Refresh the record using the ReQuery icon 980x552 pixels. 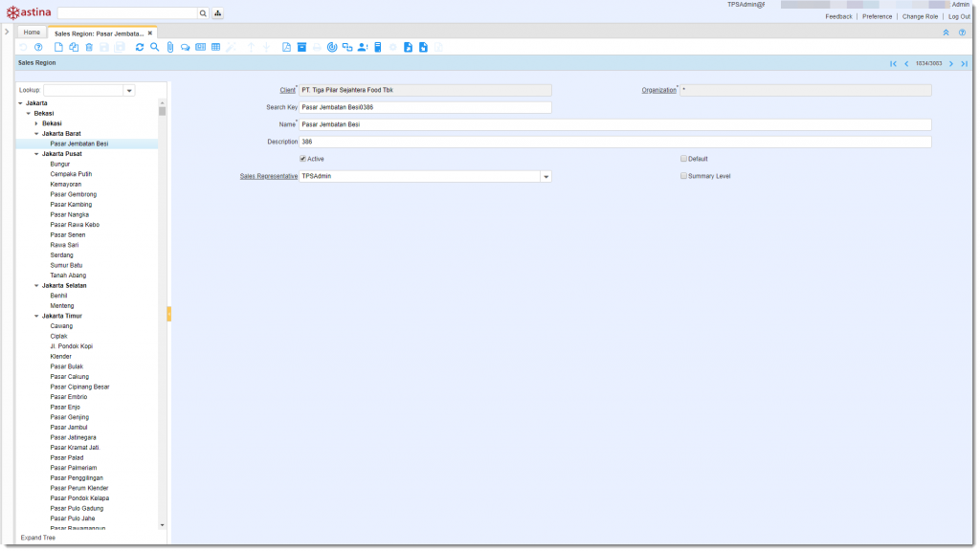click(x=140, y=47)
